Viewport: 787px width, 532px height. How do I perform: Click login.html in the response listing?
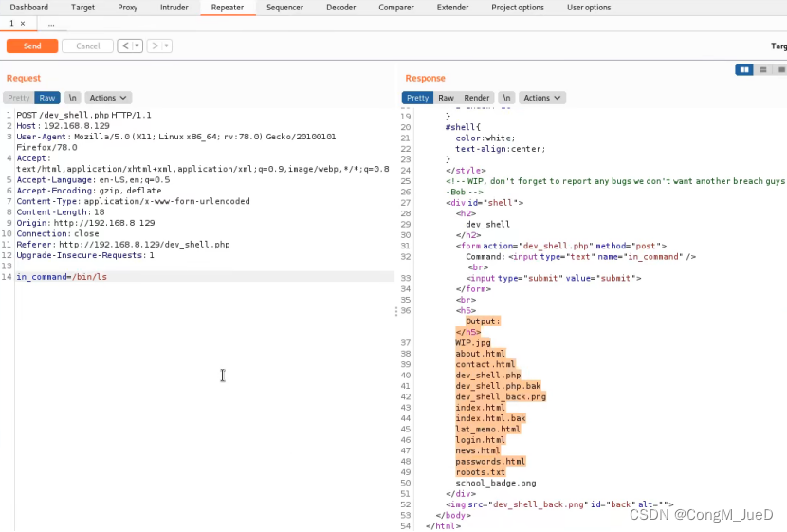click(481, 440)
